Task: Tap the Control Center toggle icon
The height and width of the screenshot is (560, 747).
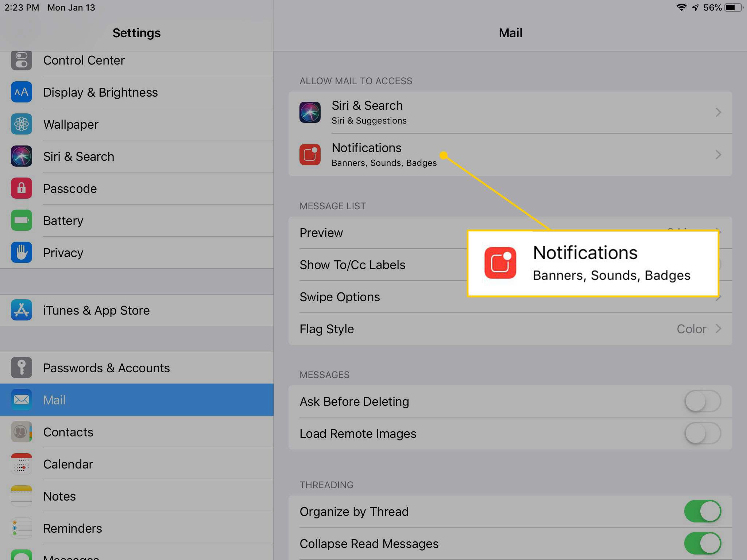Action: tap(21, 60)
